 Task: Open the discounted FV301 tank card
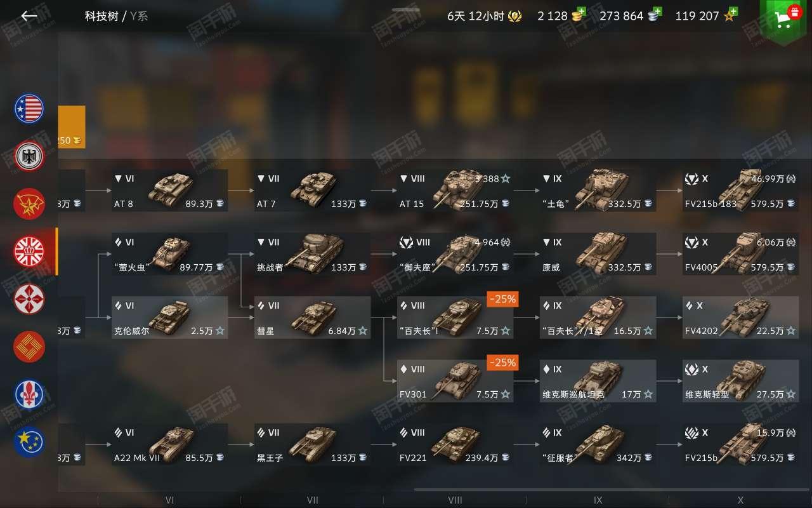[x=455, y=381]
